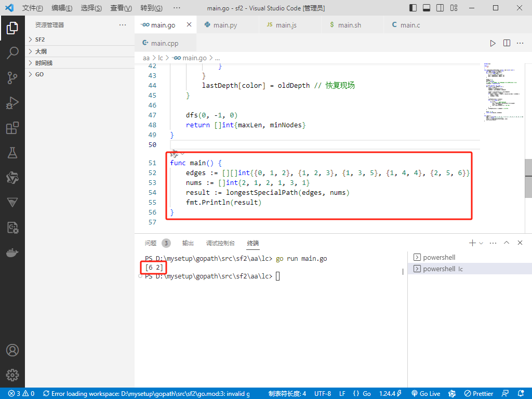Viewport: 532px width, 399px height.
Task: Open the 输出 output panel tab
Action: 188,243
